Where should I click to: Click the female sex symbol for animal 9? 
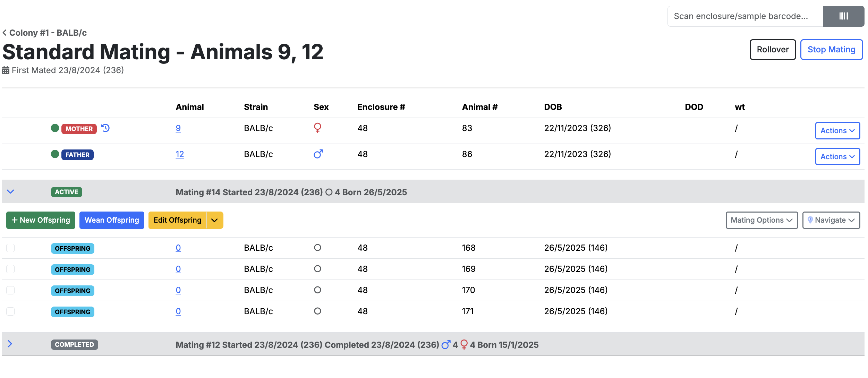[x=317, y=128]
